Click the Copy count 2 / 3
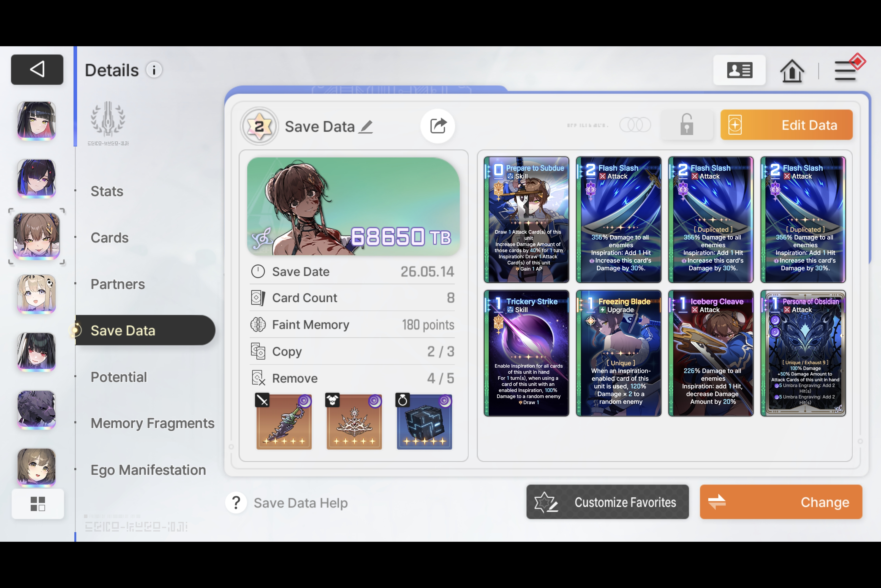881x588 pixels. tap(441, 351)
